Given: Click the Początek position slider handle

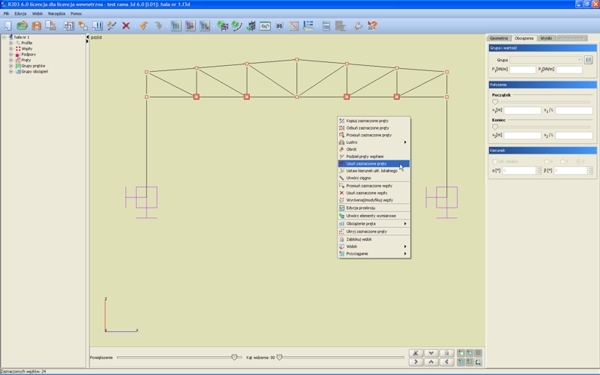Looking at the screenshot, I should tap(495, 102).
